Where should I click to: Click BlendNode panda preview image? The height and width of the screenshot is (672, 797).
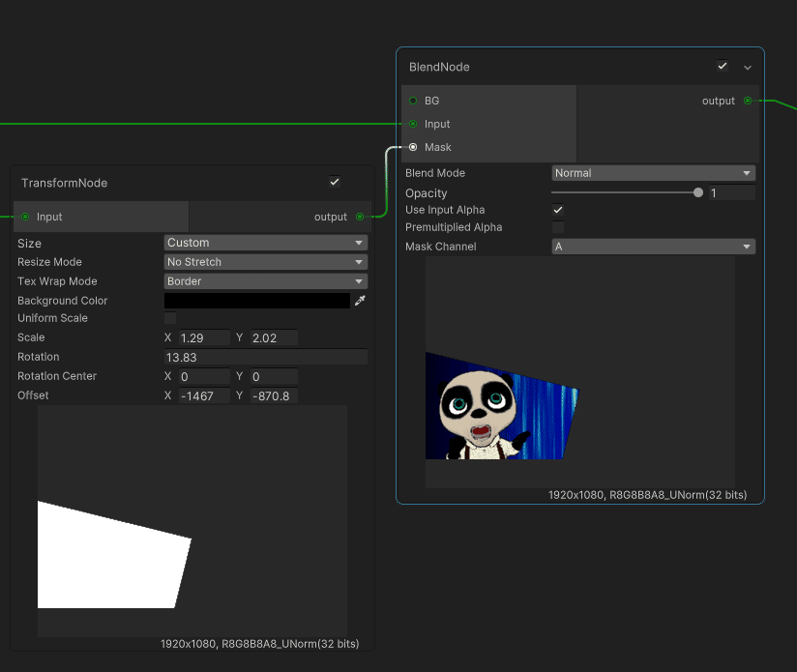(580, 372)
